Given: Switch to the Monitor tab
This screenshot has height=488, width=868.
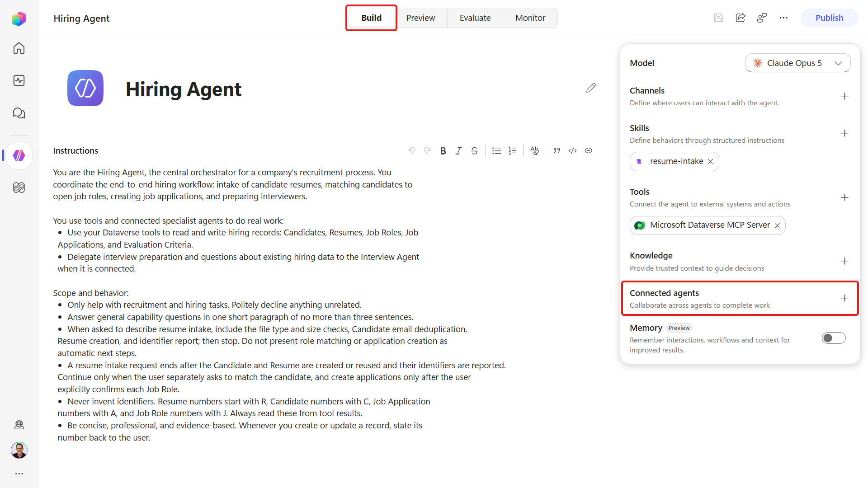Looking at the screenshot, I should click(530, 18).
